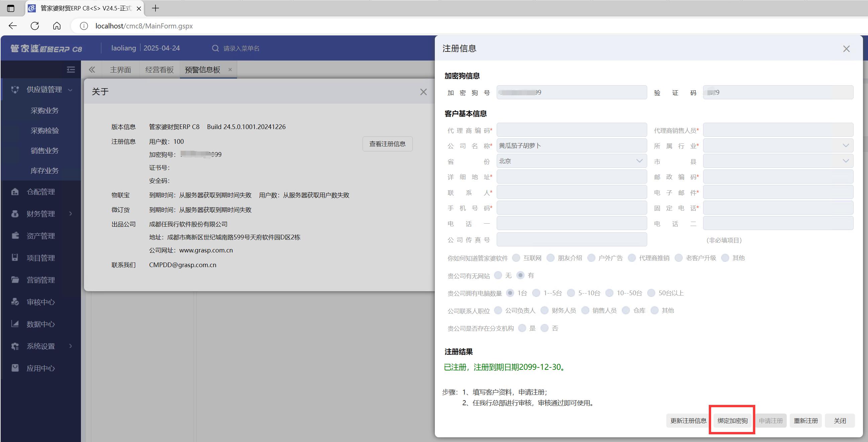Choose 50台以上 computer count

pyautogui.click(x=651, y=293)
